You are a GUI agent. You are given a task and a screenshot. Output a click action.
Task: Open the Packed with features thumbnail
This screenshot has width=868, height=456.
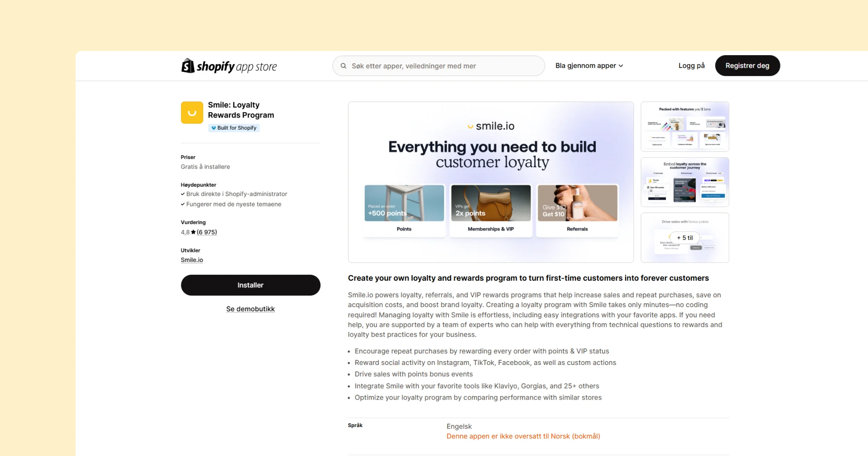(x=685, y=127)
